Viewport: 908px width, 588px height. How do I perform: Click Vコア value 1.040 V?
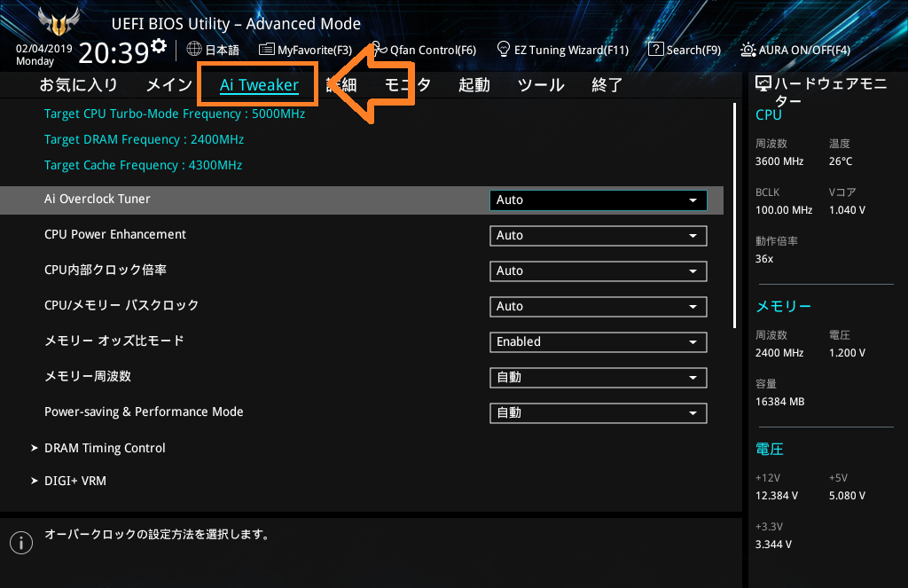point(847,210)
